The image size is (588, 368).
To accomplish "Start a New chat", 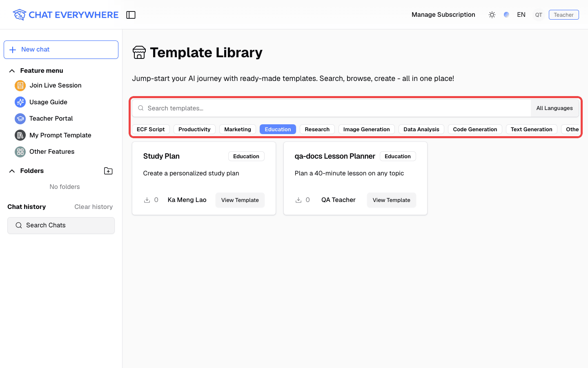I will [x=61, y=49].
